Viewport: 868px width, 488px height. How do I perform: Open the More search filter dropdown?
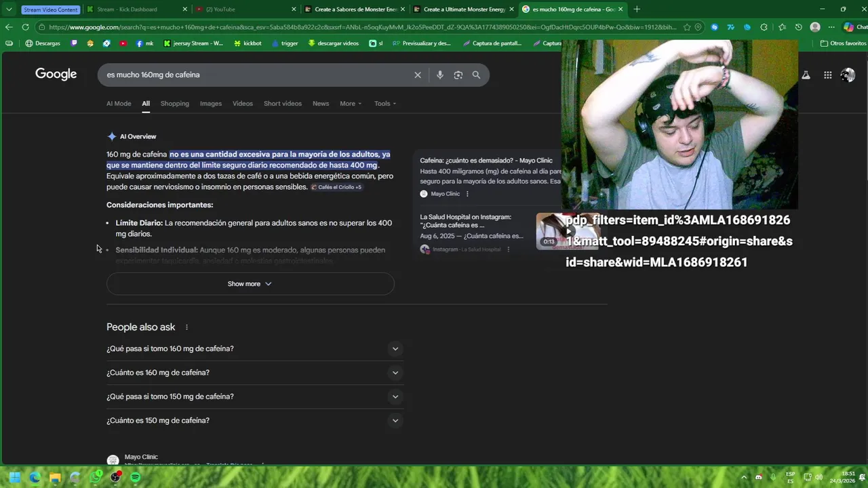(351, 104)
